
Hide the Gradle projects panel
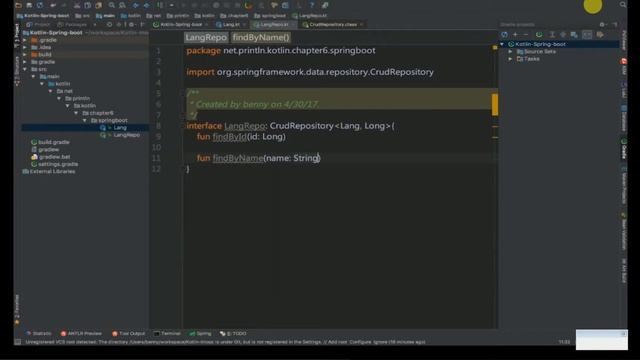click(615, 24)
